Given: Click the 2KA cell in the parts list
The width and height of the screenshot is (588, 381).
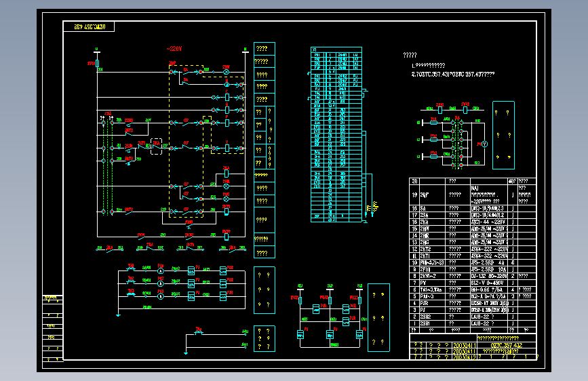Looking at the screenshot, I should 431,222.
